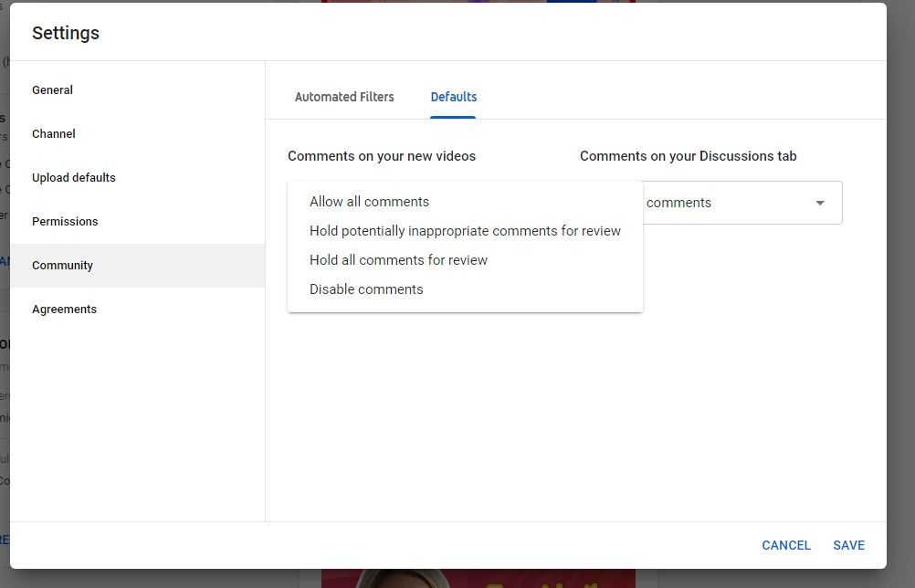Click the SAVE button
The height and width of the screenshot is (588, 915).
[848, 545]
